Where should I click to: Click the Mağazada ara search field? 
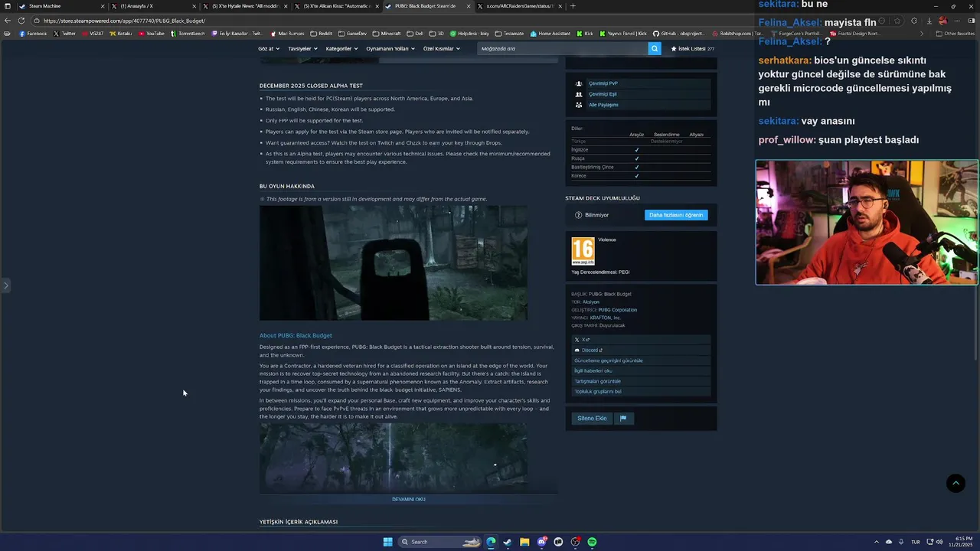(x=563, y=48)
